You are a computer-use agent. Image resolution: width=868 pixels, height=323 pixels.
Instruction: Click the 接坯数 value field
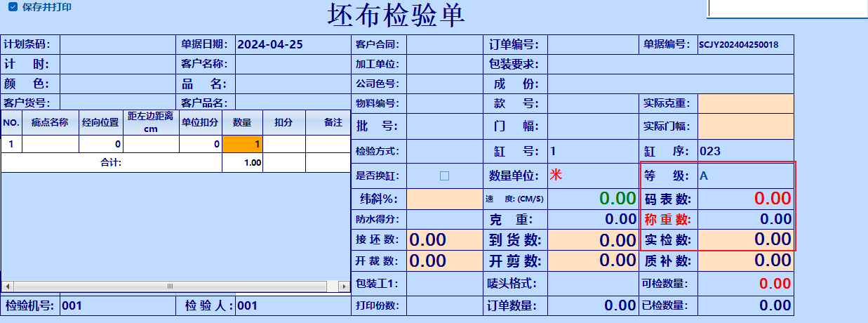tap(444, 239)
